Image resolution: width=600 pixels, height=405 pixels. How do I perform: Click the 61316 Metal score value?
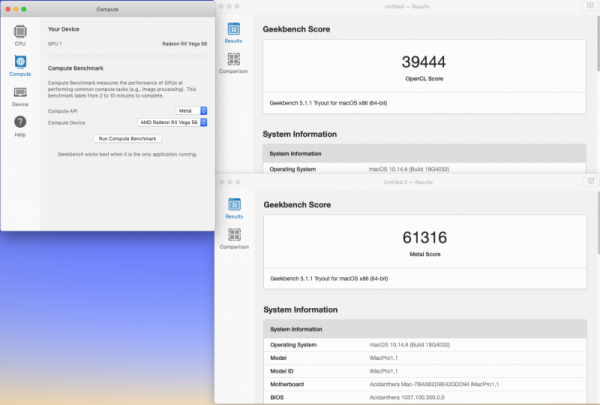tap(425, 238)
